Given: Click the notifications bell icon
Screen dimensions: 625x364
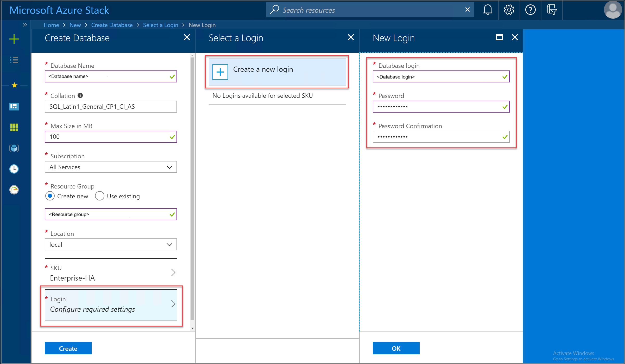Looking at the screenshot, I should 487,10.
